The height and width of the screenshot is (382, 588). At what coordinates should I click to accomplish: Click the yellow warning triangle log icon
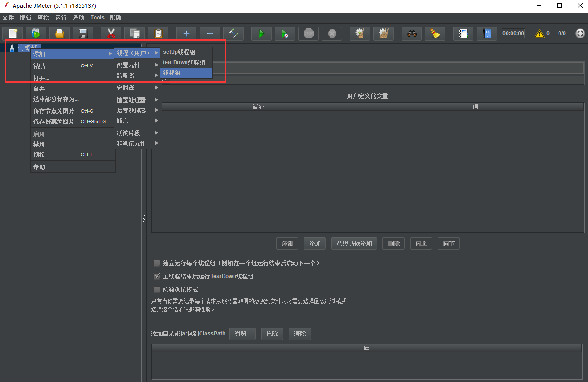tap(539, 33)
